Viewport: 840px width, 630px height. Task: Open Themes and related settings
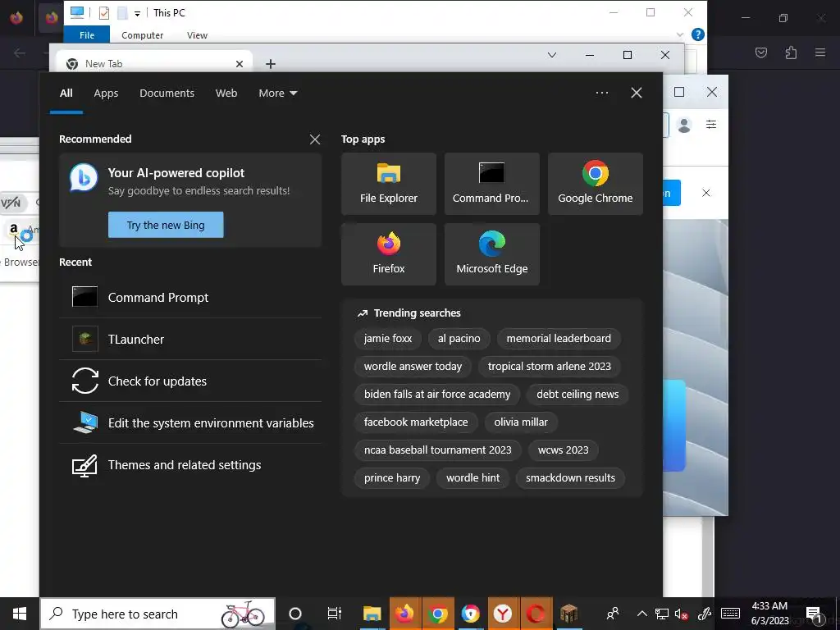[190, 464]
